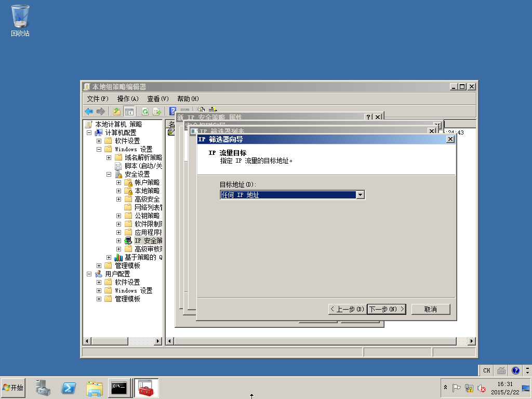Open Windows Explorer folder icon in taskbar
This screenshot has width=532, height=399.
(x=95, y=388)
